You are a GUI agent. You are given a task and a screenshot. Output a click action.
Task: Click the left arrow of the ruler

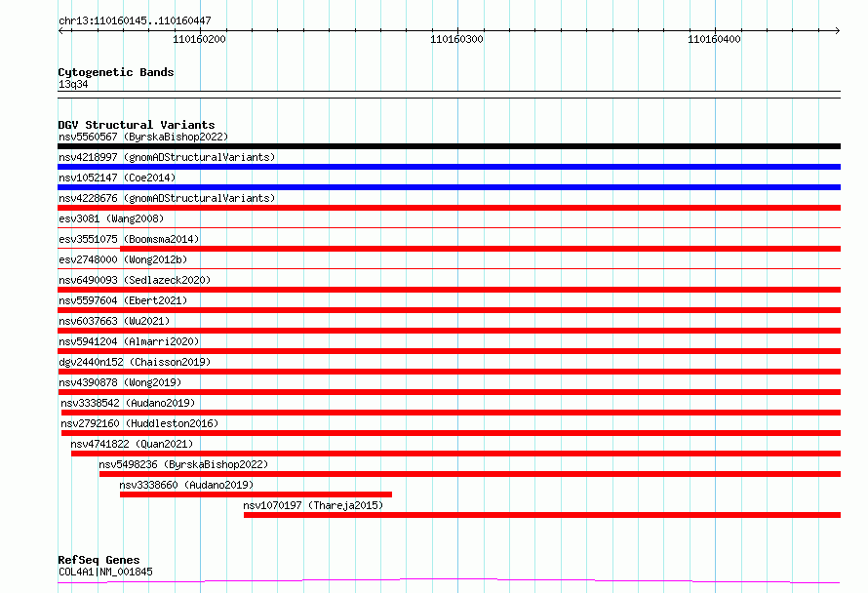point(60,30)
